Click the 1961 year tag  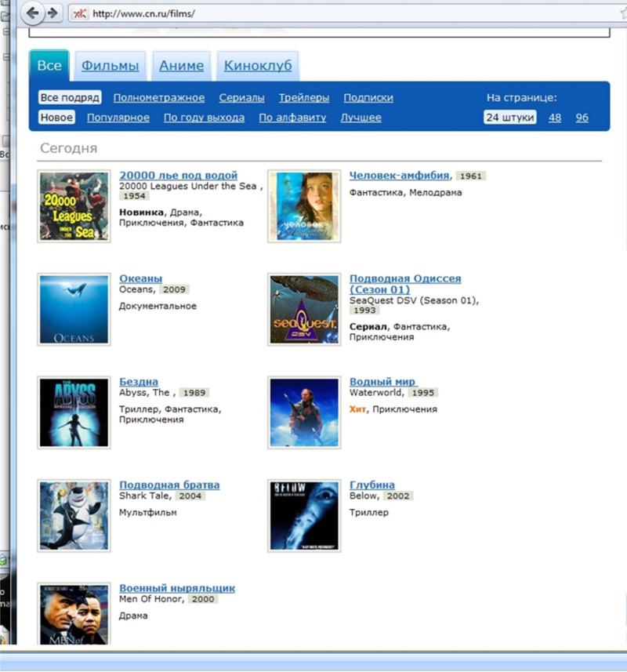click(471, 176)
